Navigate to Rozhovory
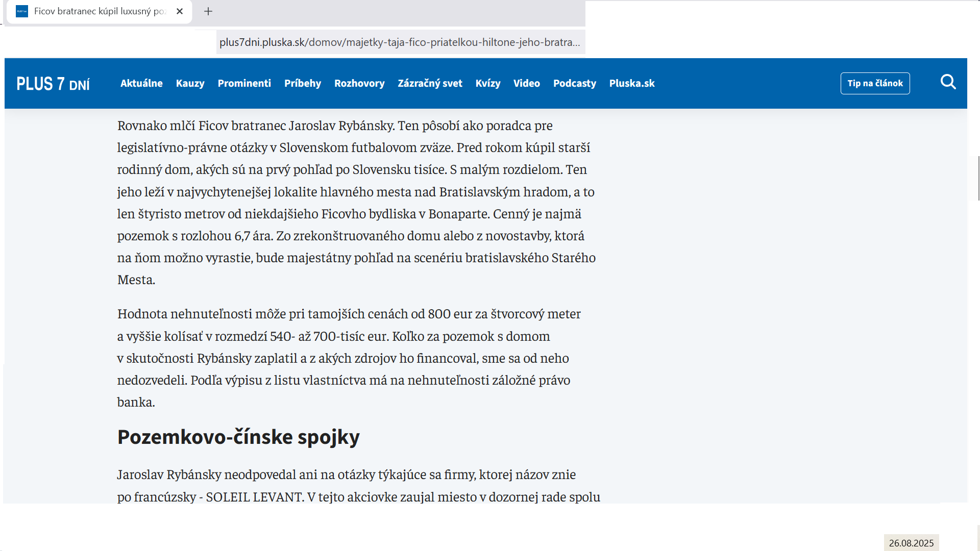The width and height of the screenshot is (980, 551). click(x=359, y=83)
